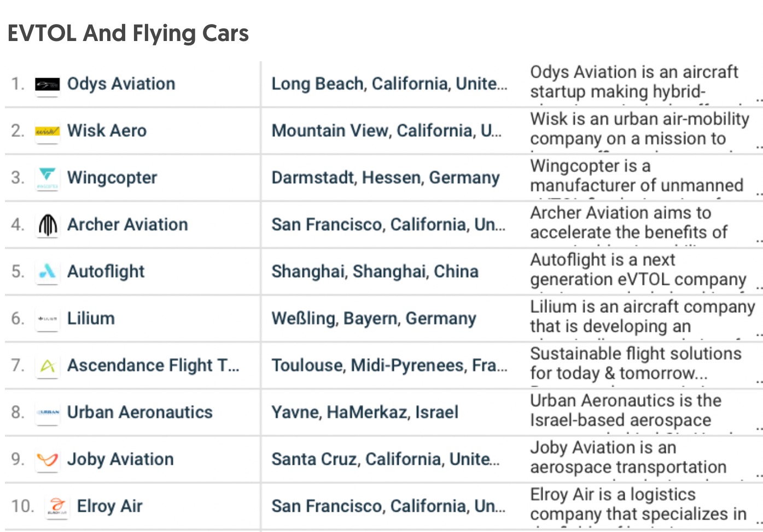Viewport: 763px width, 532px height.
Task: Click the orange Joby Aviation logo
Action: click(47, 459)
